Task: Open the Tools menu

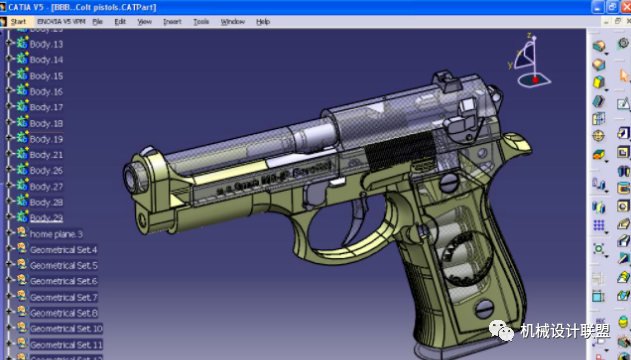Action: coord(201,22)
